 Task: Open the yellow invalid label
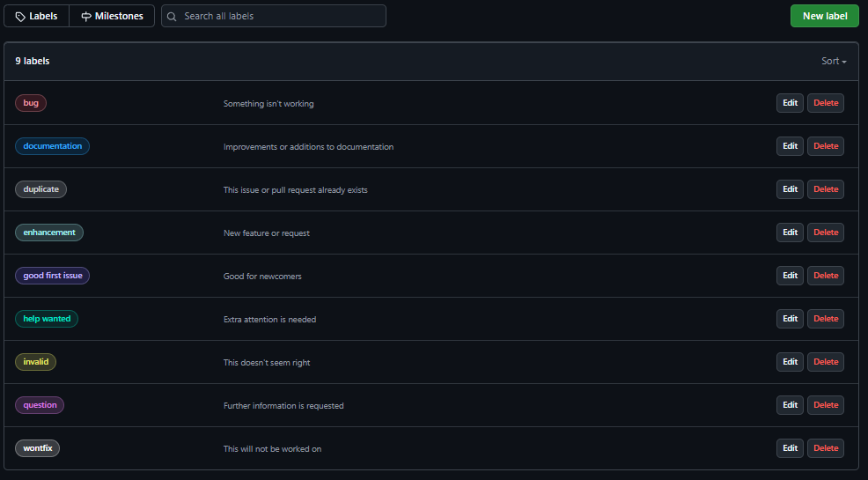click(x=35, y=362)
